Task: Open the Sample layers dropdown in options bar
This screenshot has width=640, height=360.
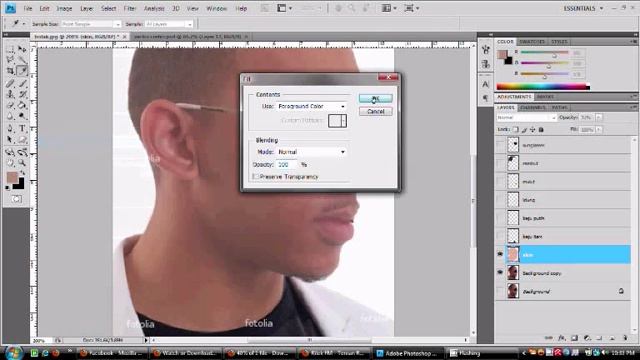Action: pyautogui.click(x=168, y=24)
